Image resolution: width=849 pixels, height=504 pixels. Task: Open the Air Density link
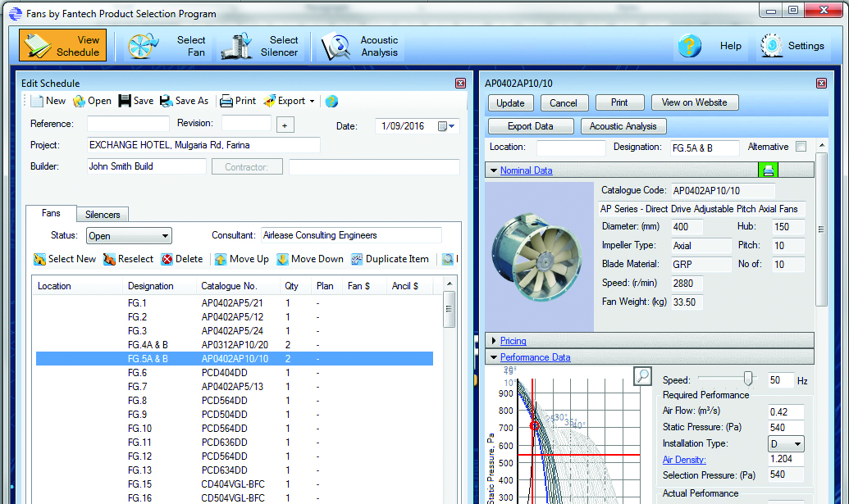[684, 460]
